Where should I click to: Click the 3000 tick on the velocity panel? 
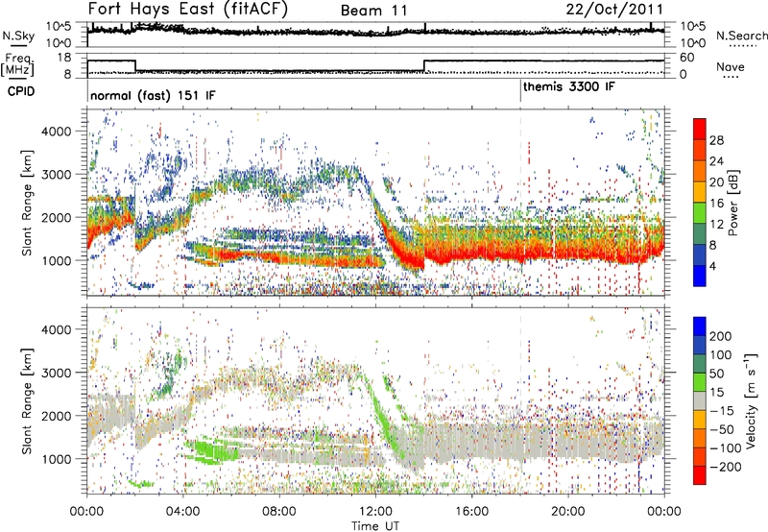tap(56, 373)
